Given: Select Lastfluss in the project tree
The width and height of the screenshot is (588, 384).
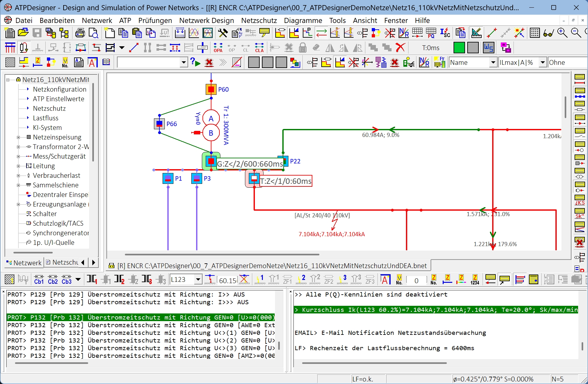Looking at the screenshot, I should click(46, 118).
